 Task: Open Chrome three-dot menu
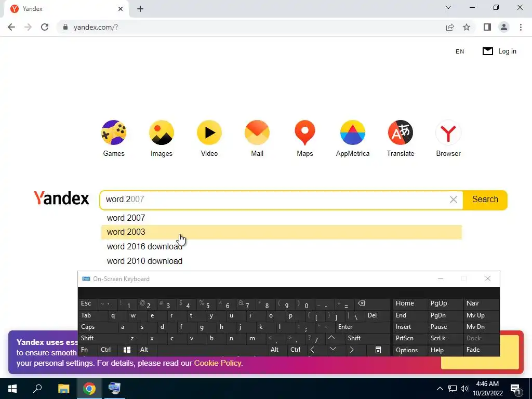(x=521, y=27)
